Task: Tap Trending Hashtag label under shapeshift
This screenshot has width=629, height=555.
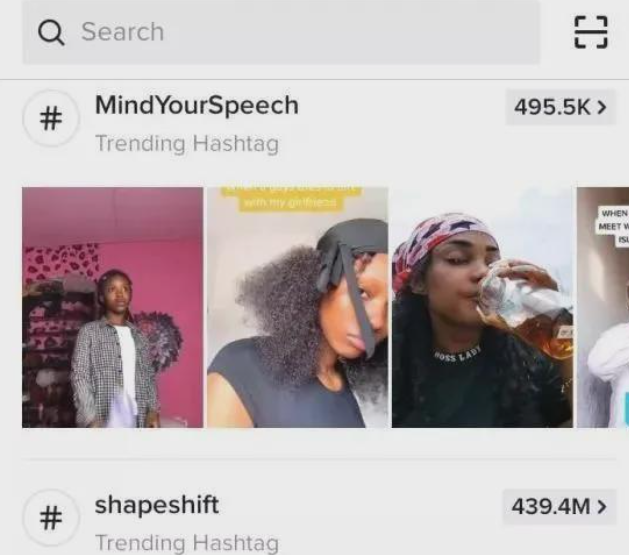Action: 187,543
